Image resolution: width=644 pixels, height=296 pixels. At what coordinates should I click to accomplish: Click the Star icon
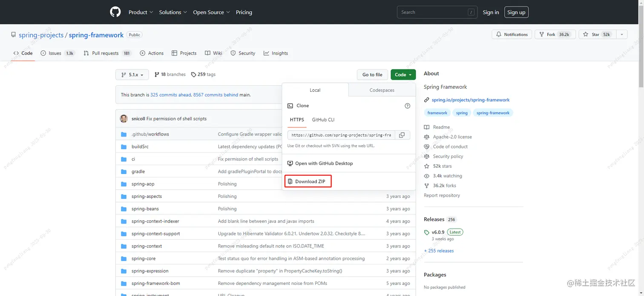coord(586,35)
